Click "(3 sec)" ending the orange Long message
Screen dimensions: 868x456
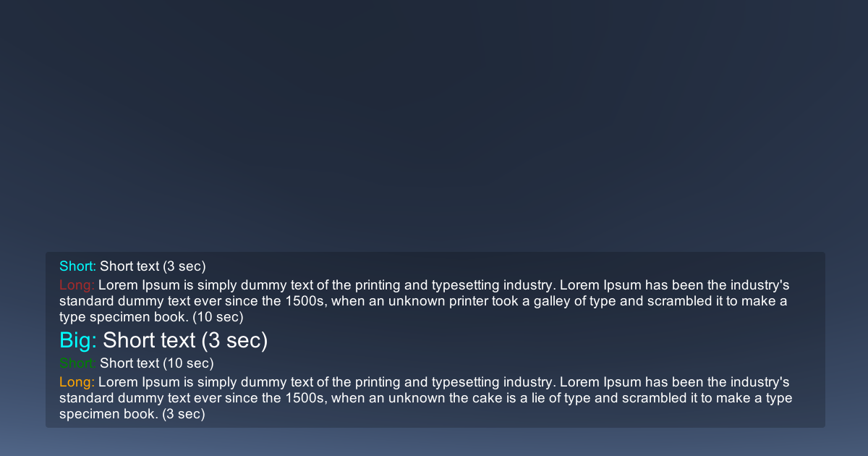(184, 414)
